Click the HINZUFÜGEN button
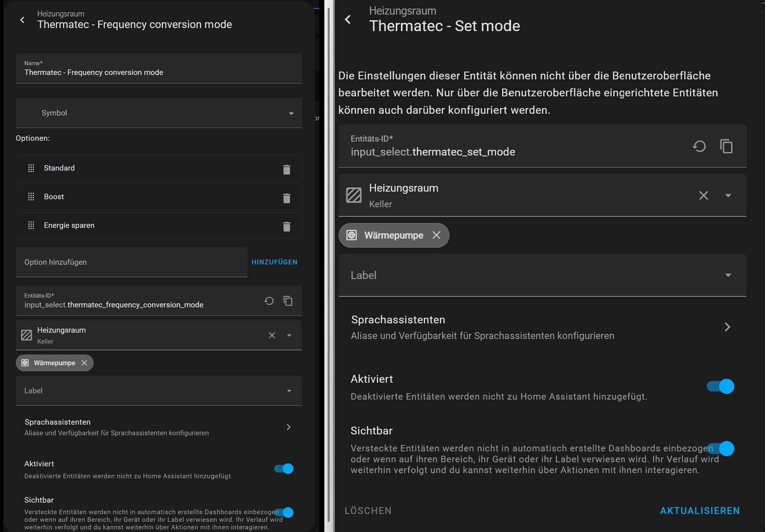 (274, 262)
